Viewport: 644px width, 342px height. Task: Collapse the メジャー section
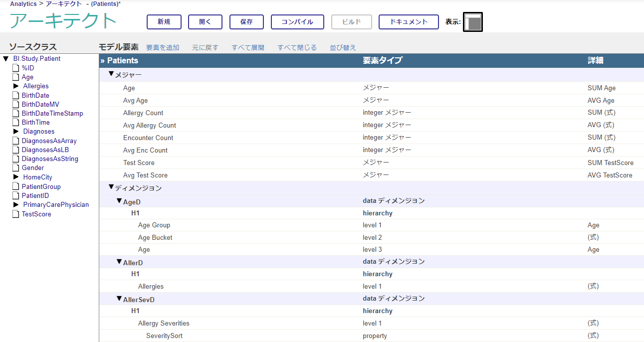tap(111, 74)
